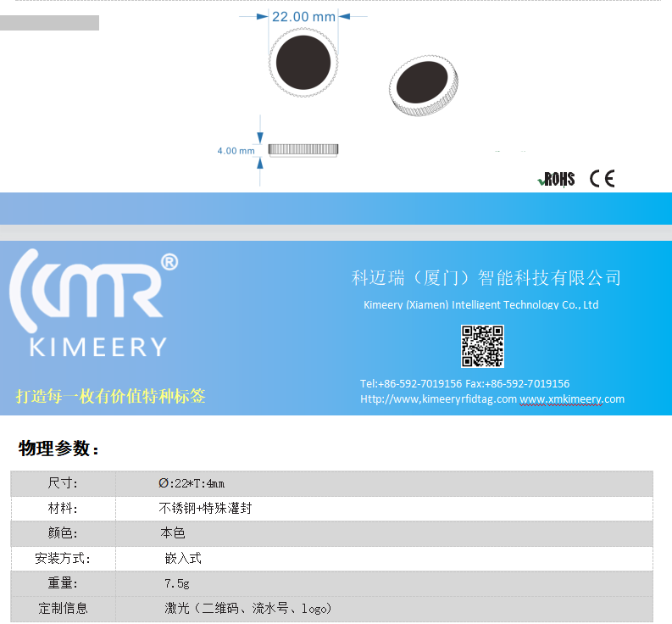672x624 pixels.
Task: Click the Chinese company name 科迈瑞 heading
Action: [x=486, y=278]
